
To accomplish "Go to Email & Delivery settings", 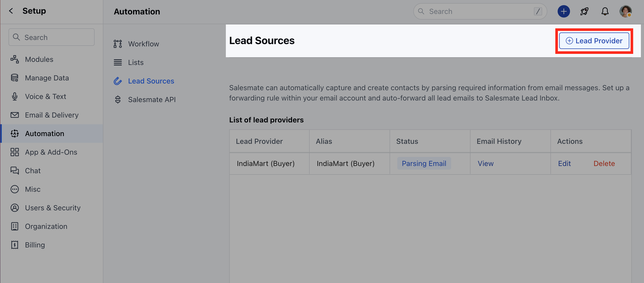I will click(52, 115).
